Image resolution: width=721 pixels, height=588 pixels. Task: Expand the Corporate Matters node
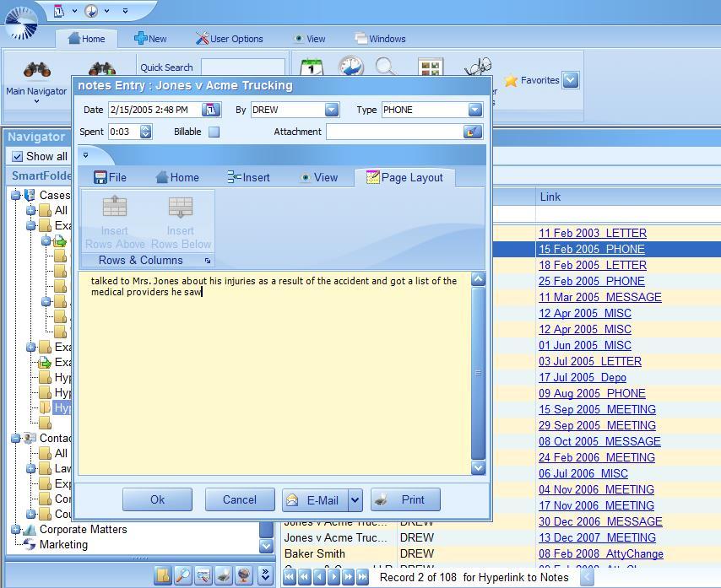(x=16, y=529)
